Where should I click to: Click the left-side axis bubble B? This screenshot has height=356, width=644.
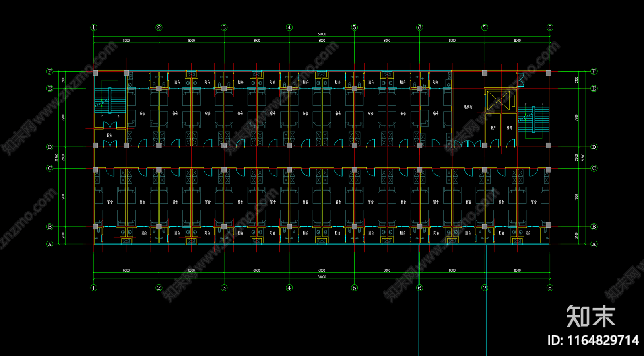pyautogui.click(x=50, y=227)
